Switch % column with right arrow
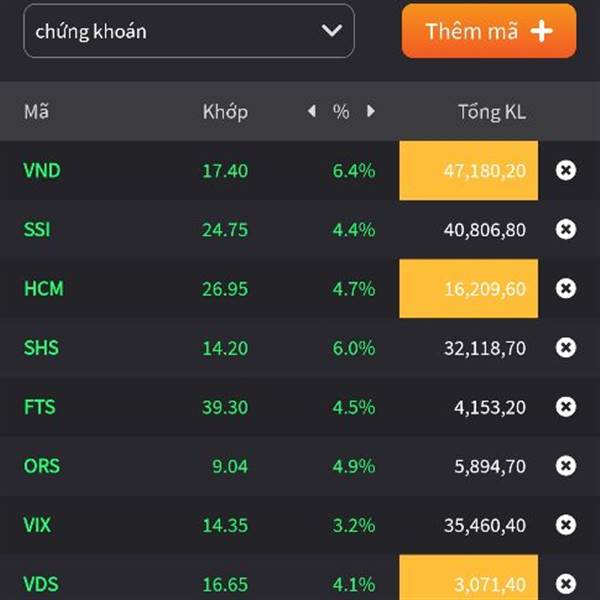Screen dimensions: 600x600 coord(370,111)
